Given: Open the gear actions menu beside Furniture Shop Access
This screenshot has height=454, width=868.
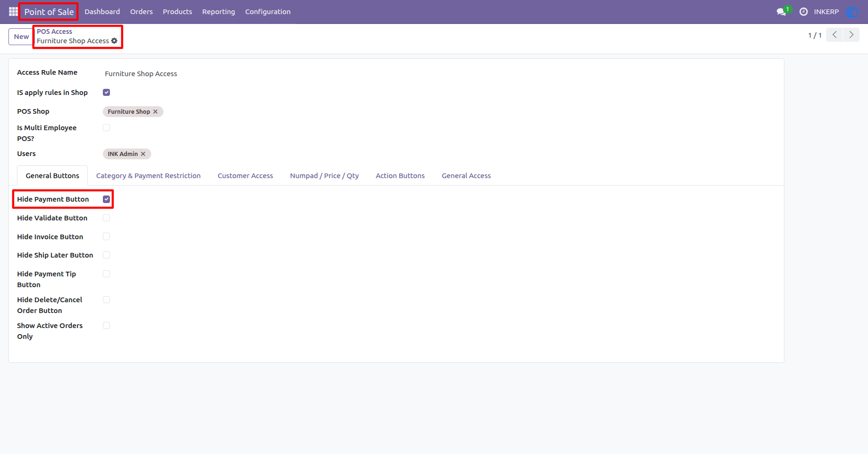Looking at the screenshot, I should click(114, 41).
